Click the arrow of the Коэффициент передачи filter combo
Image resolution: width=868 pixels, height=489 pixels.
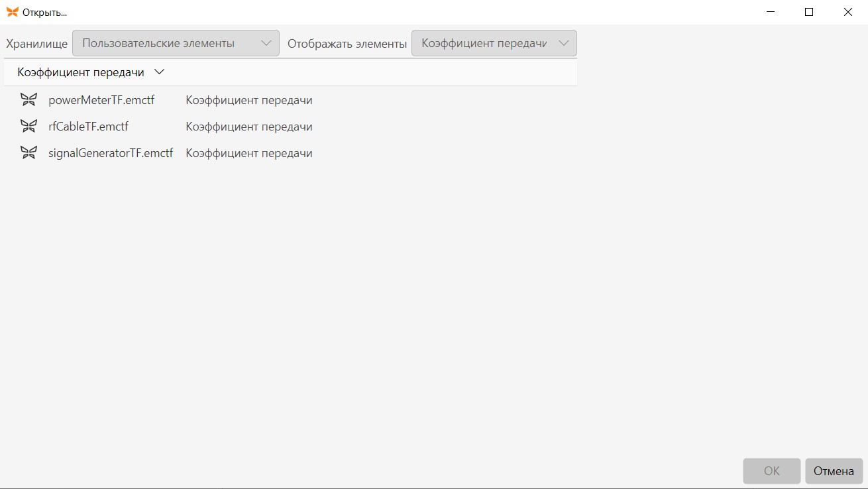564,43
